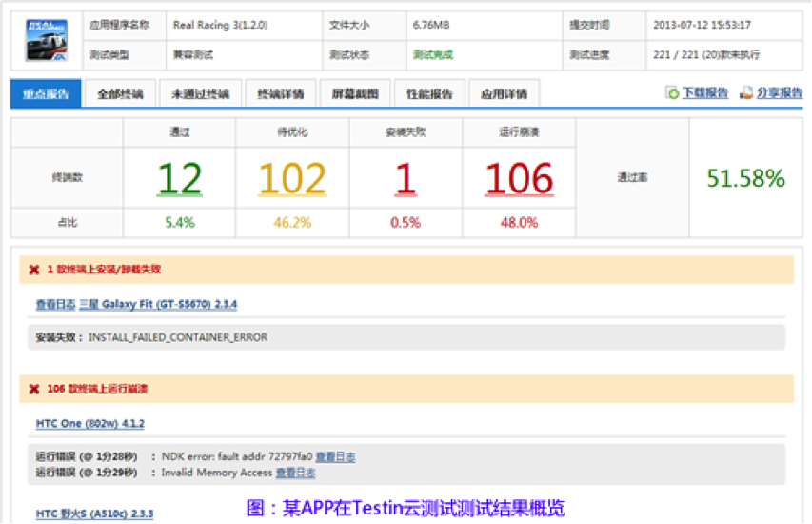812x524 pixels.
Task: Click the 运行错误 (@ 1分28秒) entry
Action: click(x=87, y=456)
